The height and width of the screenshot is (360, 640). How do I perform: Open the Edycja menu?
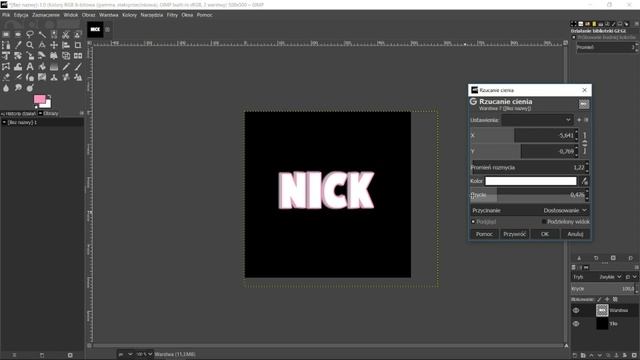21,15
